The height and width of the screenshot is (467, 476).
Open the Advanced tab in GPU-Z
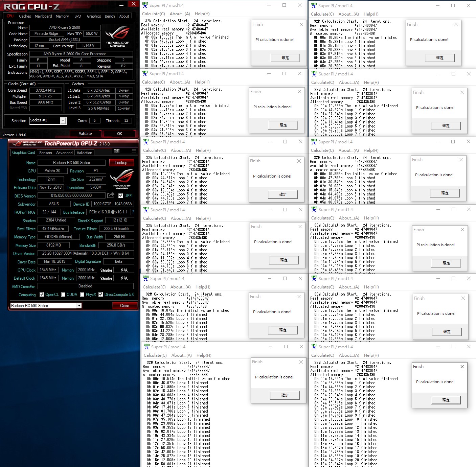(x=64, y=153)
